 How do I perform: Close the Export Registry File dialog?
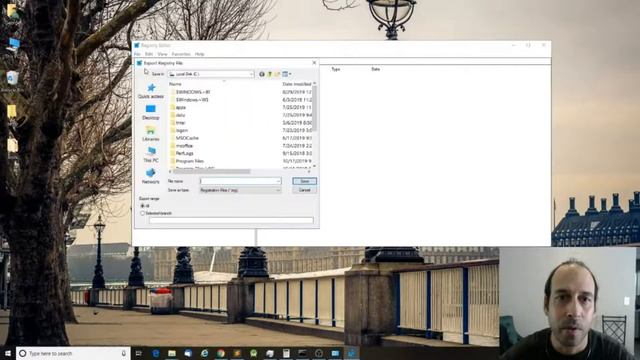314,63
